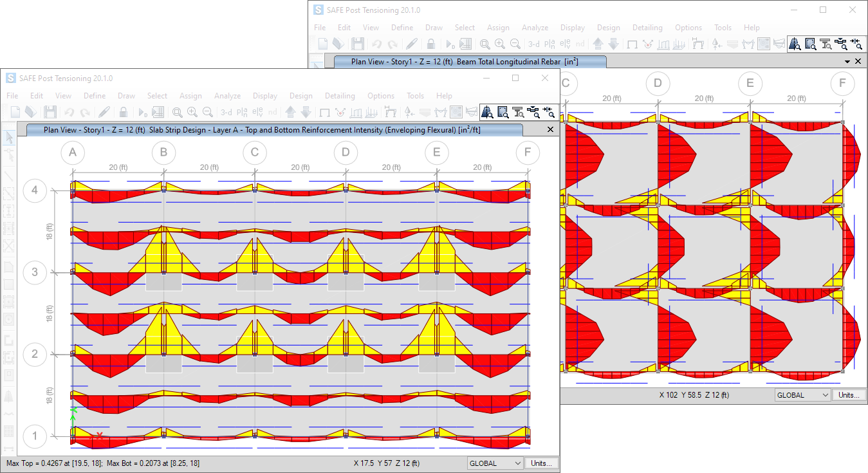868x473 pixels.
Task: Click Units in the Beam Longitudinal Rebar window
Action: click(x=849, y=394)
